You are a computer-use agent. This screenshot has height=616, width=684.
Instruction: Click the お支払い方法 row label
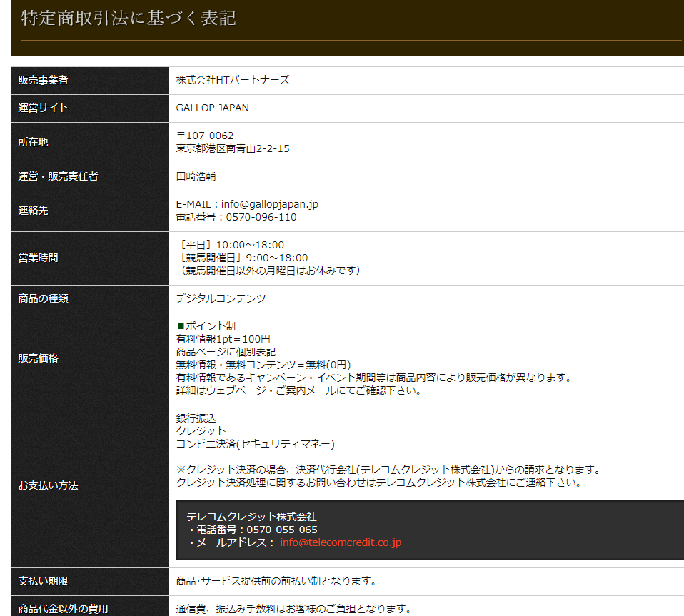[48, 485]
